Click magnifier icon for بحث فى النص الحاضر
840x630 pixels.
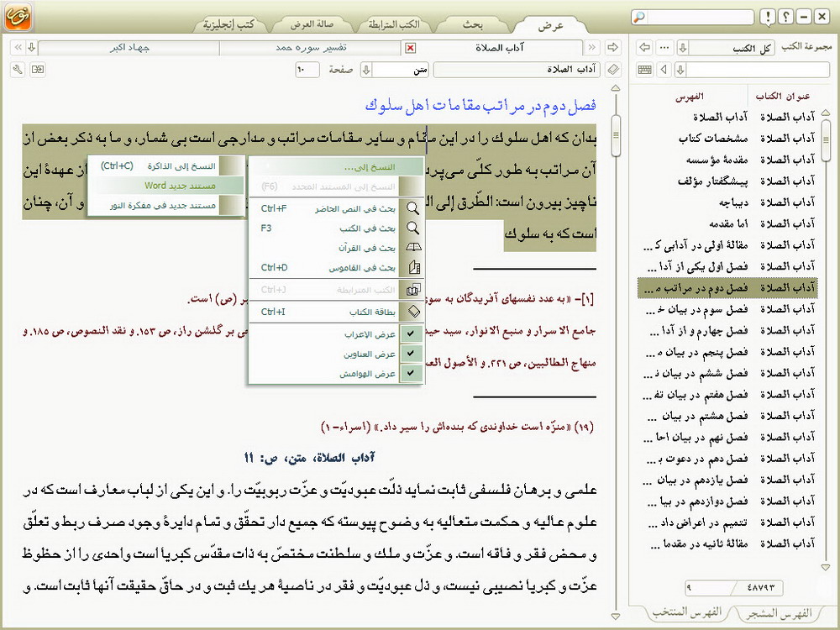pyautogui.click(x=412, y=208)
